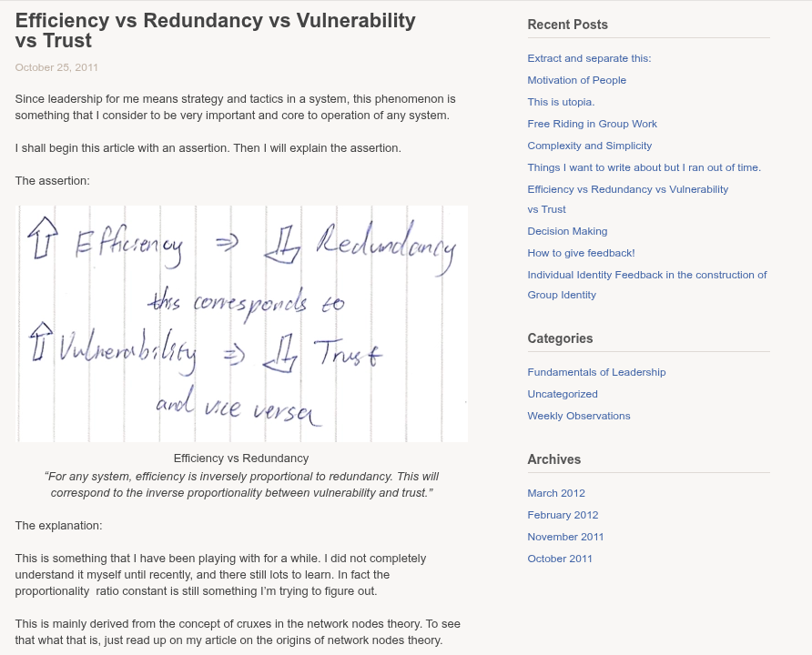This screenshot has width=812, height=655.
Task: Browse the 'Fundamentals of Leadership' category
Action: point(596,372)
